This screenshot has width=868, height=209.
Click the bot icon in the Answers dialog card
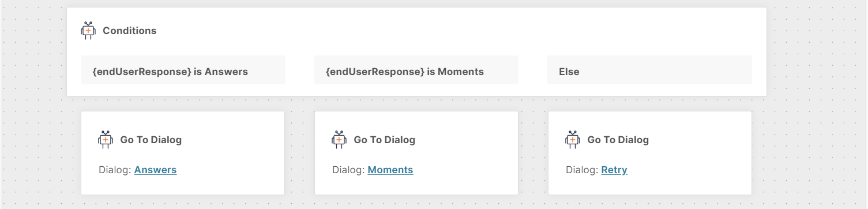(106, 140)
